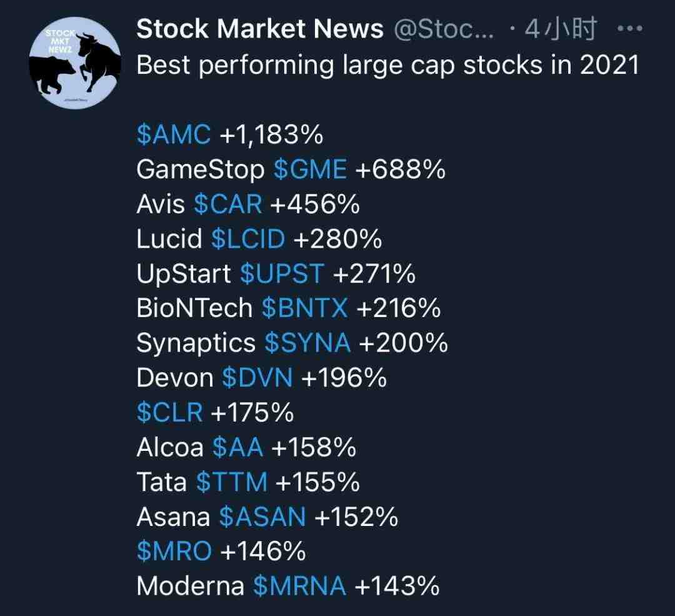Screen dimensions: 675x616
Task: Select the $LCID cashtag
Action: coord(248,239)
